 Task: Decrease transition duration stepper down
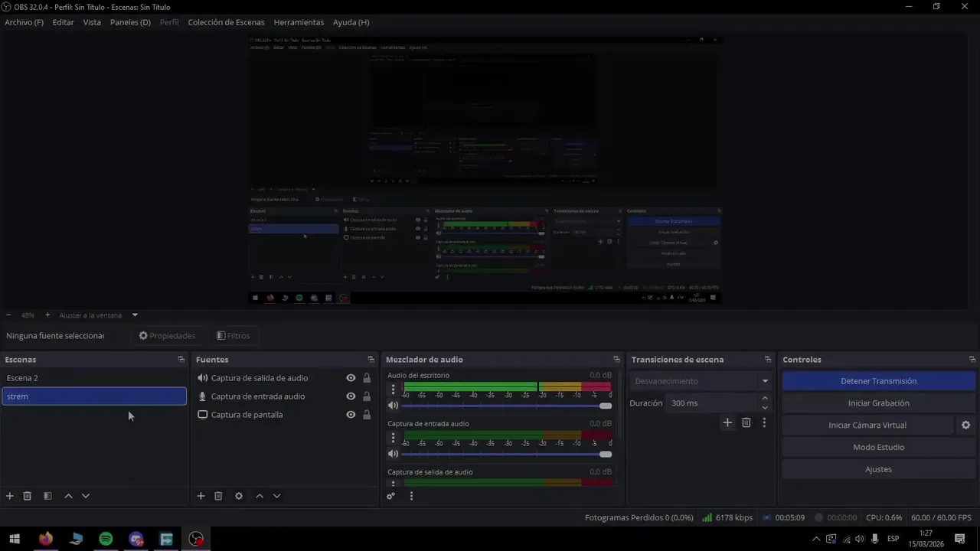click(765, 408)
